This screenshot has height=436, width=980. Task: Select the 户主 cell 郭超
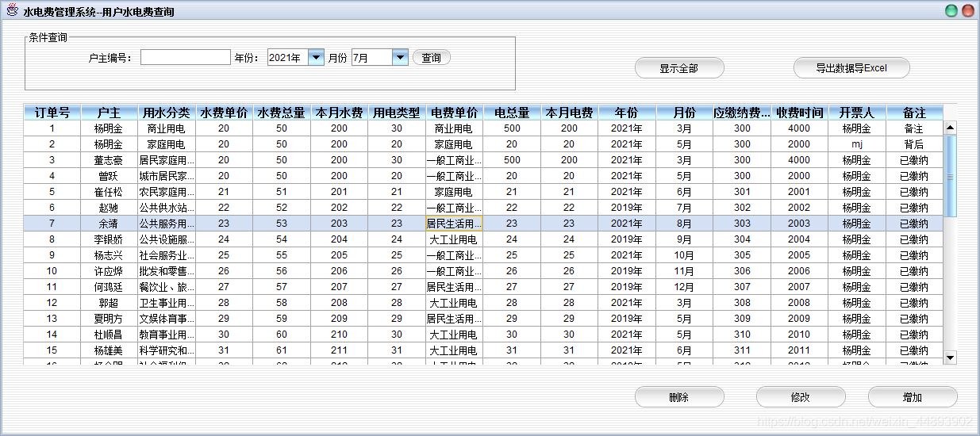coord(110,303)
